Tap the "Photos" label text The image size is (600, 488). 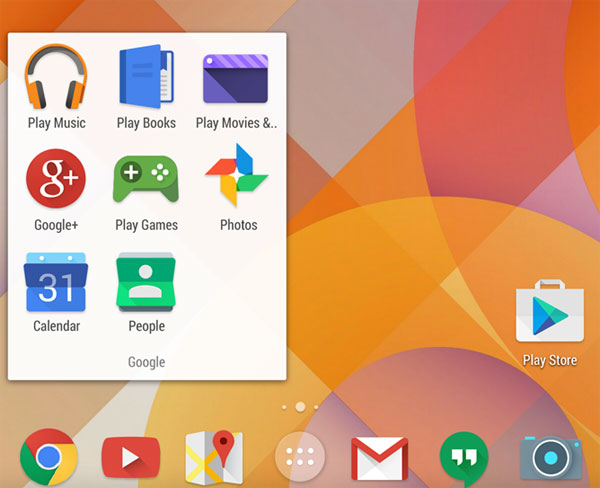tap(238, 225)
